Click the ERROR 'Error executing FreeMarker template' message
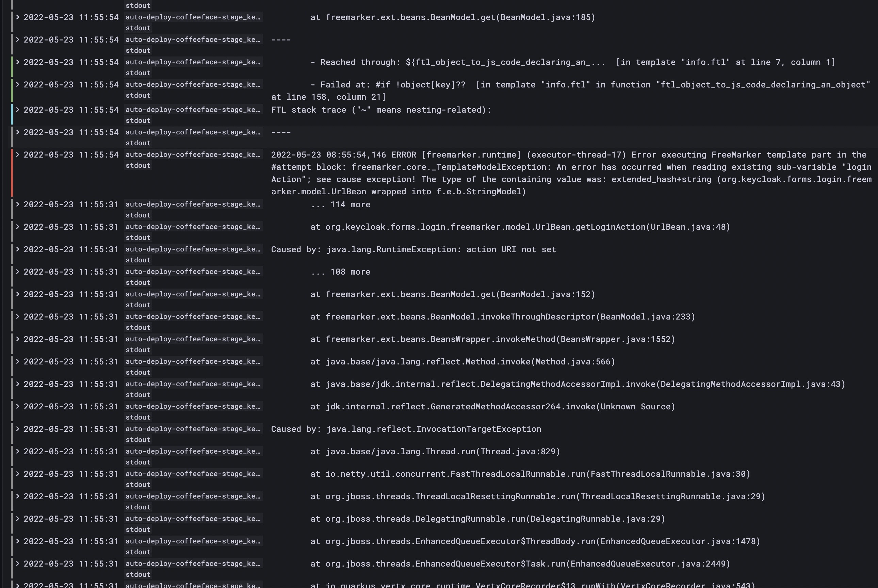Viewport: 878px width, 588px height. click(x=571, y=173)
